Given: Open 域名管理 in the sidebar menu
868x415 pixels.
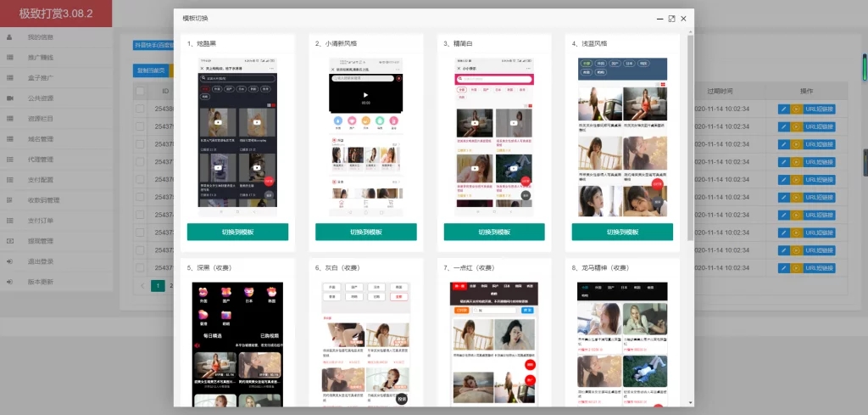Looking at the screenshot, I should (x=57, y=139).
